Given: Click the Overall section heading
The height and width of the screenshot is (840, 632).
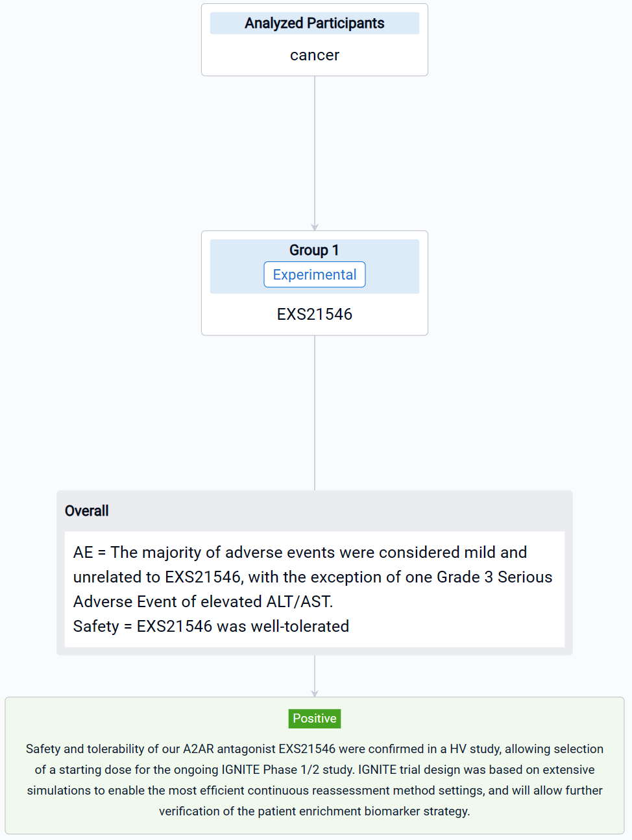Looking at the screenshot, I should (x=87, y=510).
